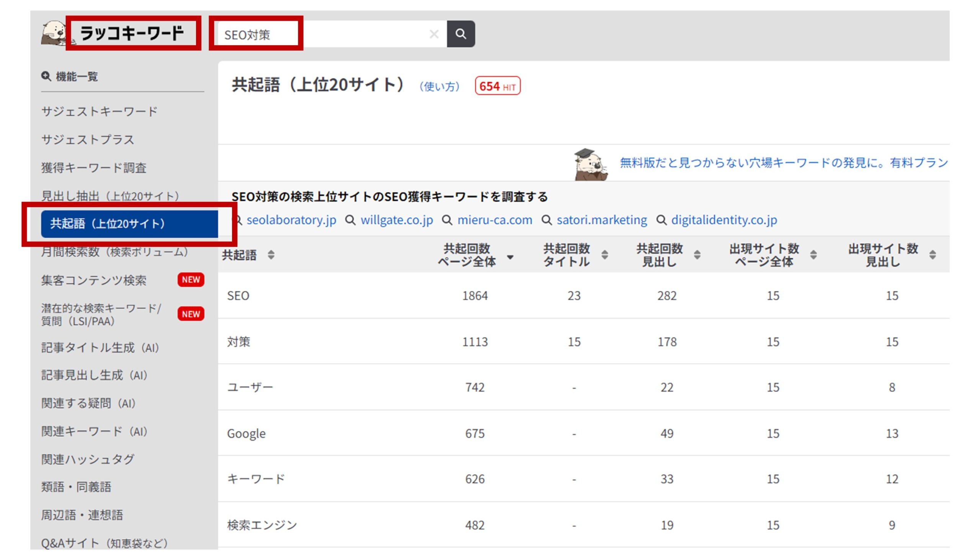The image size is (980, 560).
Task: Click the 検索エンジン row keyword cell
Action: click(x=262, y=526)
